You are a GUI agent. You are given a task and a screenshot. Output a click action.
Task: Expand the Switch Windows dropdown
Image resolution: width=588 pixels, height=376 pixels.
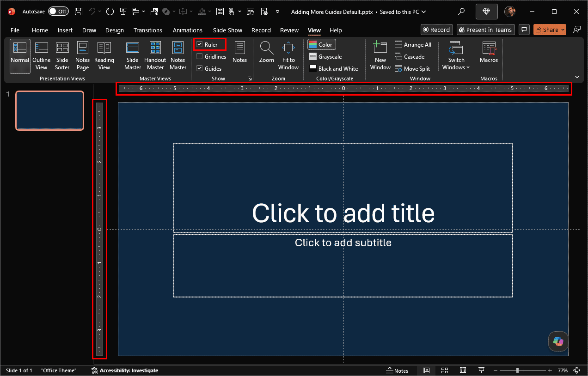[x=456, y=56]
